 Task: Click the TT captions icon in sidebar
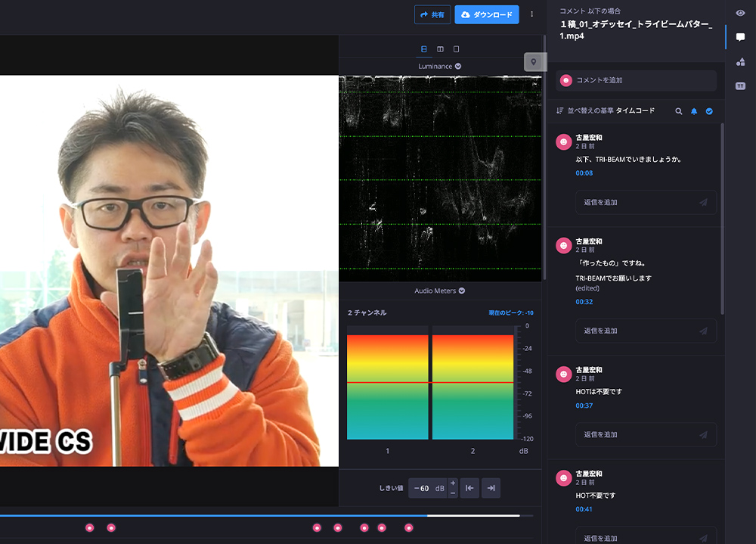[x=740, y=86]
